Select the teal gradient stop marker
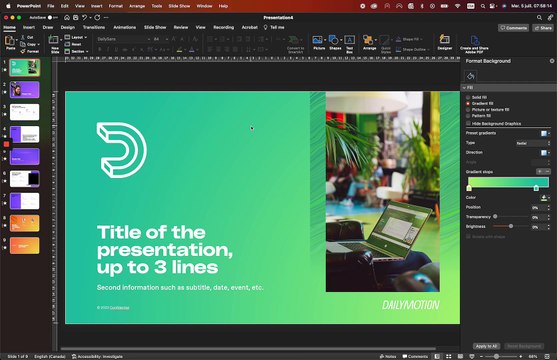 coord(536,188)
